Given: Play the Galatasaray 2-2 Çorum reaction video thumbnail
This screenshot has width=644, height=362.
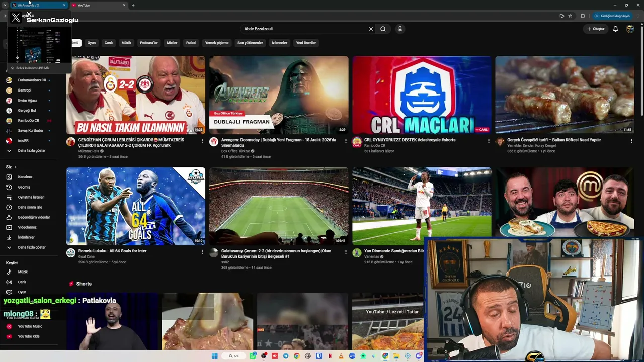Looking at the screenshot, I should (136, 95).
